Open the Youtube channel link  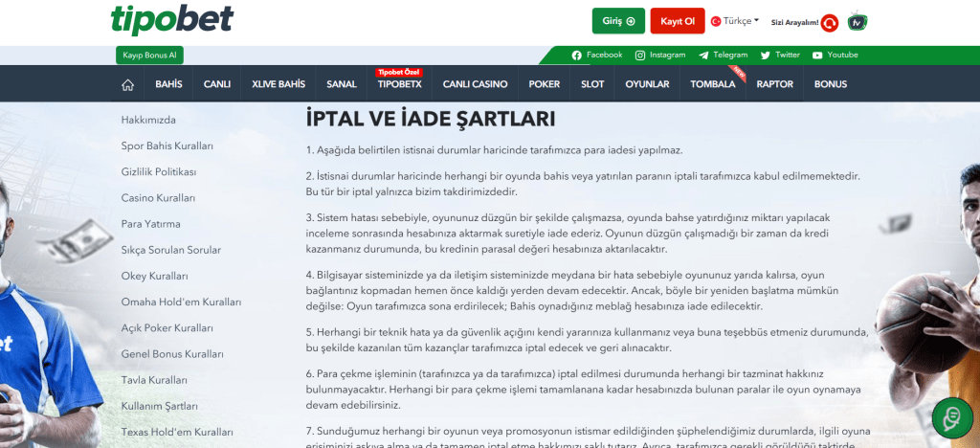[835, 56]
